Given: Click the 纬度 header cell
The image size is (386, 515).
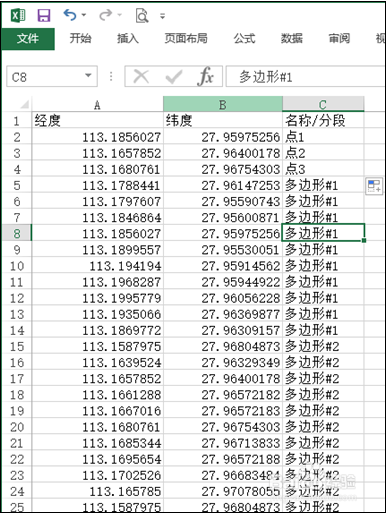Looking at the screenshot, I should (223, 120).
